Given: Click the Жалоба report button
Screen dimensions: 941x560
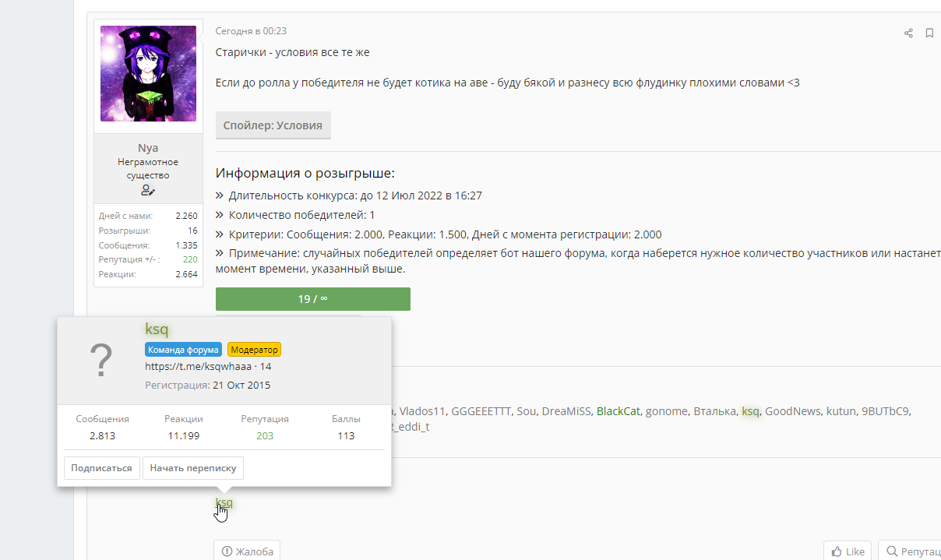Looking at the screenshot, I should tap(247, 551).
